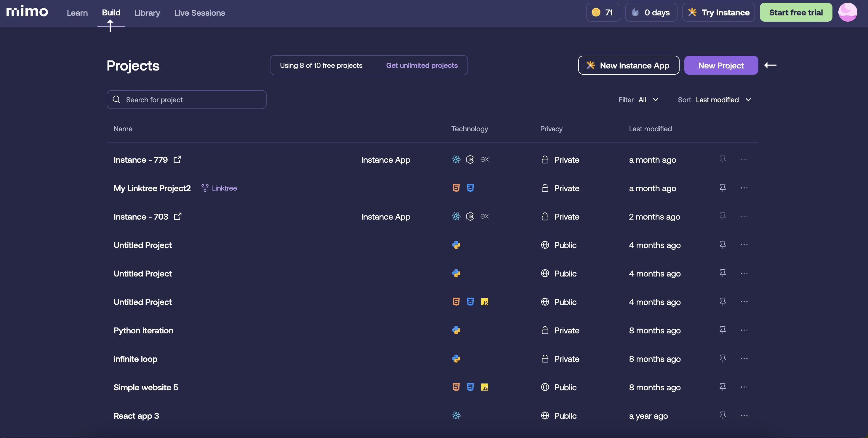Pin the My Linktree Project2 project

pyautogui.click(x=723, y=188)
